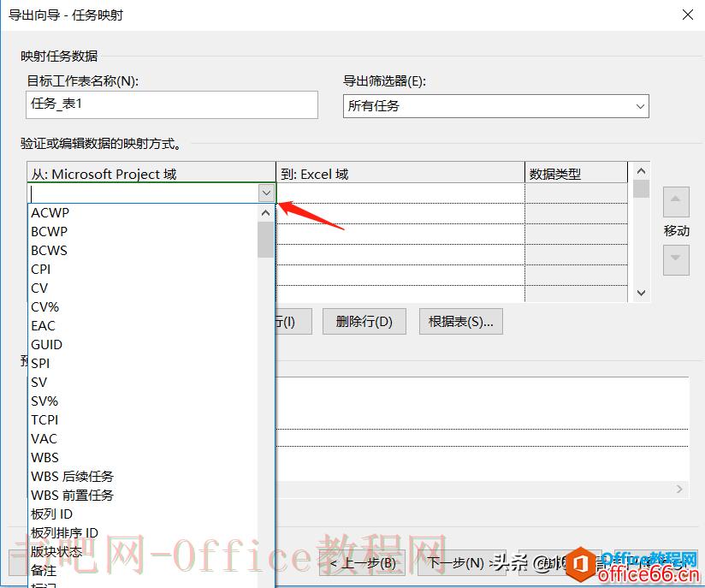This screenshot has height=588, width=705.
Task: Click preview pane right scroll arrow
Action: (x=679, y=489)
